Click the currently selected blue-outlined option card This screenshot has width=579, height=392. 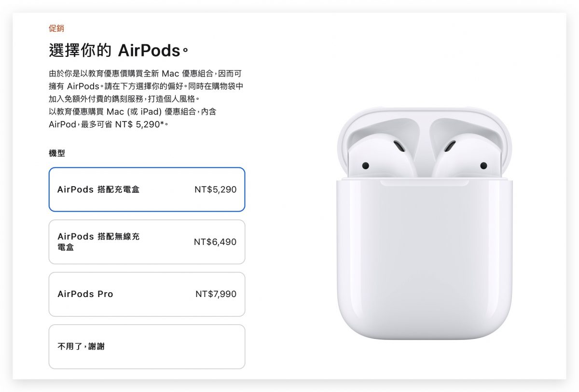pyautogui.click(x=146, y=189)
